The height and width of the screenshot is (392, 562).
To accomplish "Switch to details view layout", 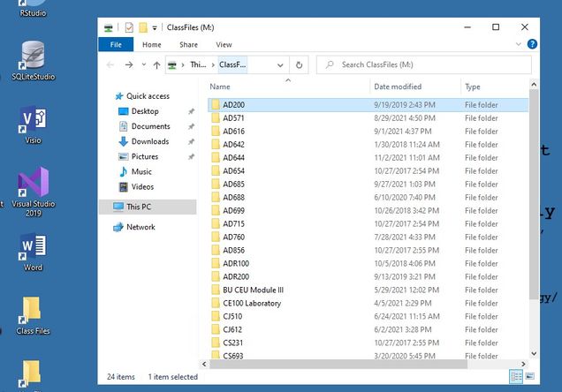I will [x=518, y=377].
